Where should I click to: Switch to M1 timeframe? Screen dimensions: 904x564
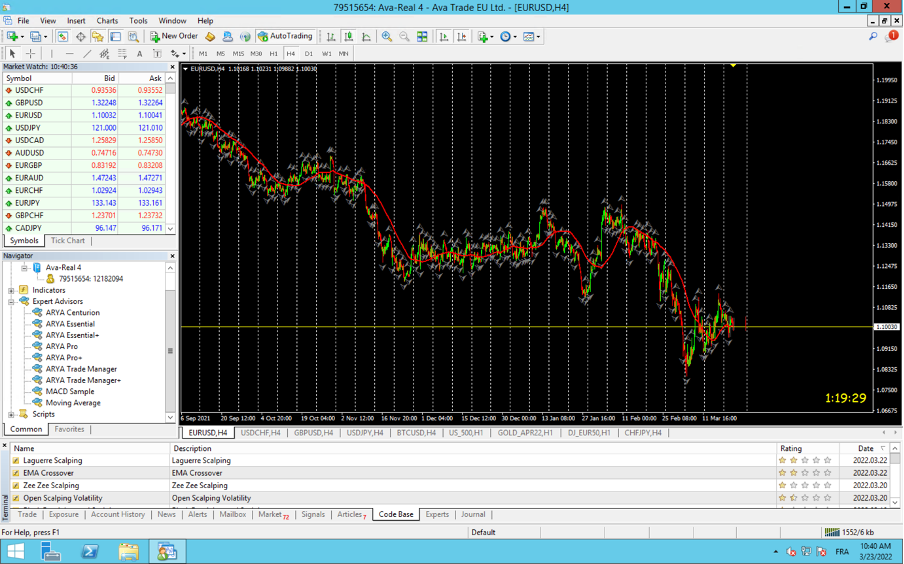pos(203,54)
